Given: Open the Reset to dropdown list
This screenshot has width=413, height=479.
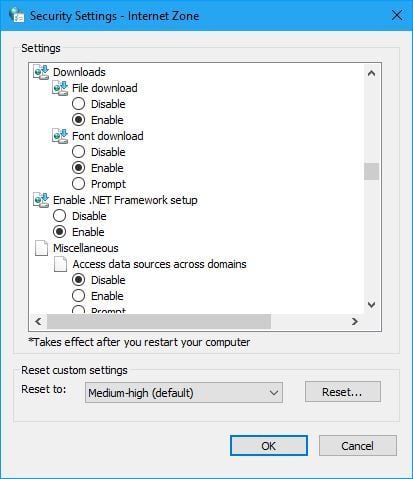Looking at the screenshot, I should [x=184, y=393].
